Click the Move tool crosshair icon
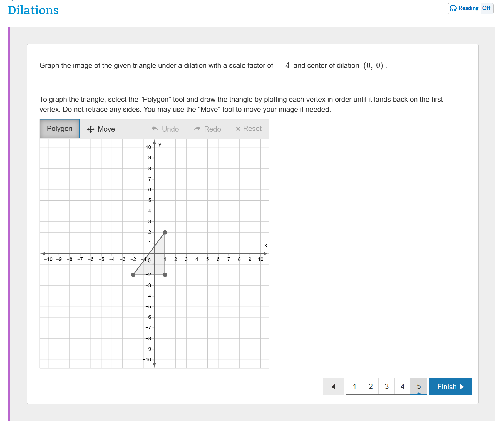Viewport: 504px width, 434px height. [x=91, y=129]
